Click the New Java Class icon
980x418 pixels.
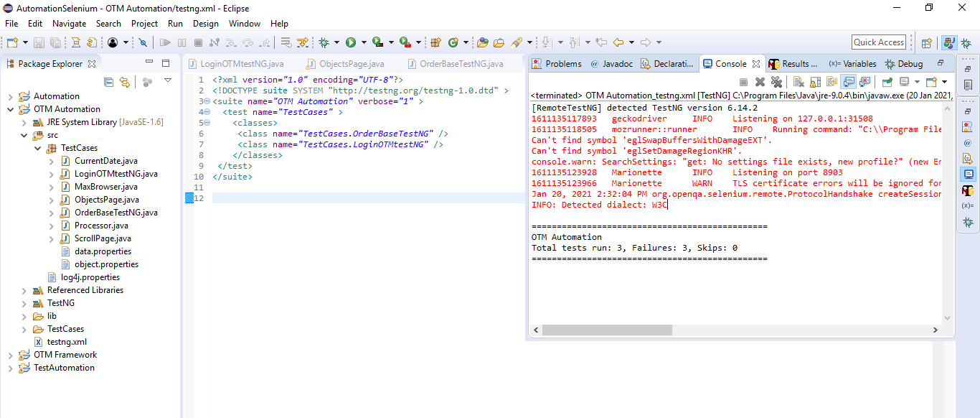pos(453,42)
